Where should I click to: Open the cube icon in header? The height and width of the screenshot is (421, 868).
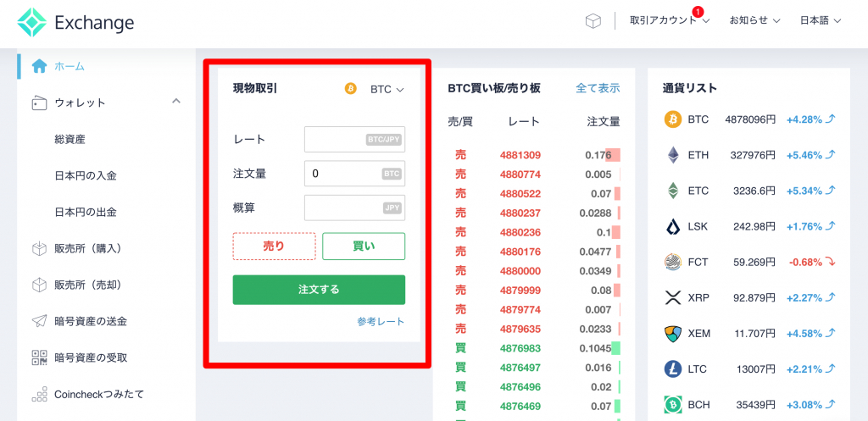click(593, 21)
